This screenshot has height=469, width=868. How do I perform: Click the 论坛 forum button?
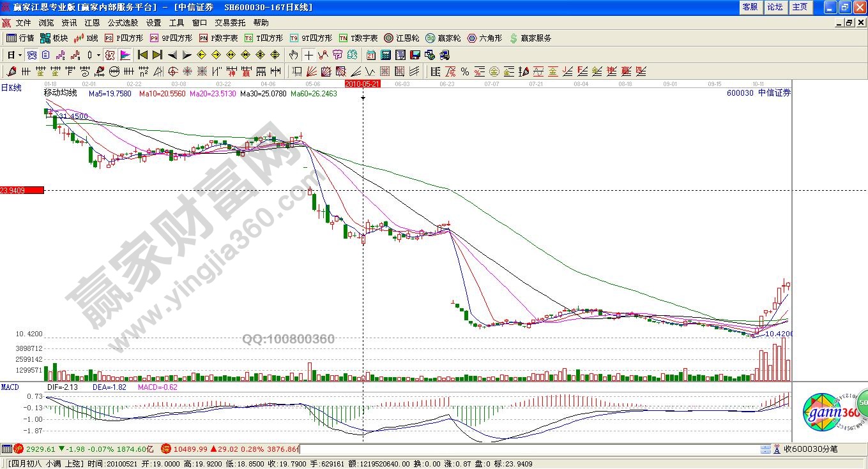point(775,7)
